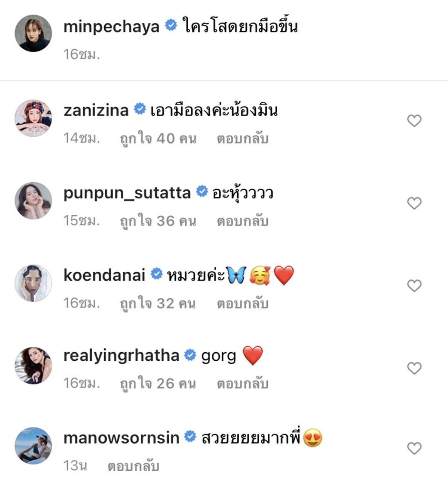Click ตอบกลับ below realyingrhatha's comment

[x=243, y=384]
